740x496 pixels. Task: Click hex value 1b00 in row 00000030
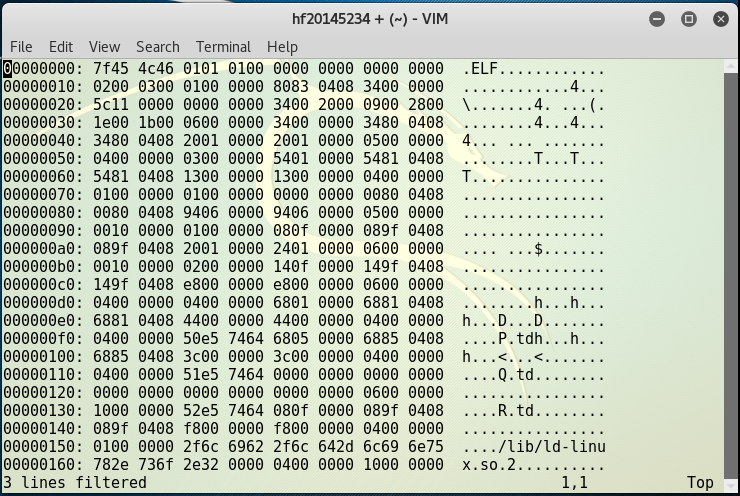pyautogui.click(x=156, y=122)
